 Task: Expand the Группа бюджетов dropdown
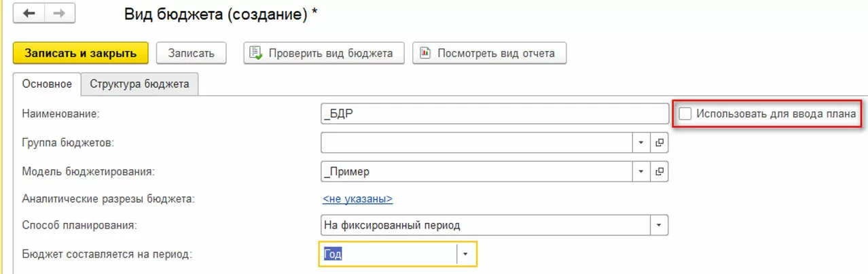pos(640,143)
